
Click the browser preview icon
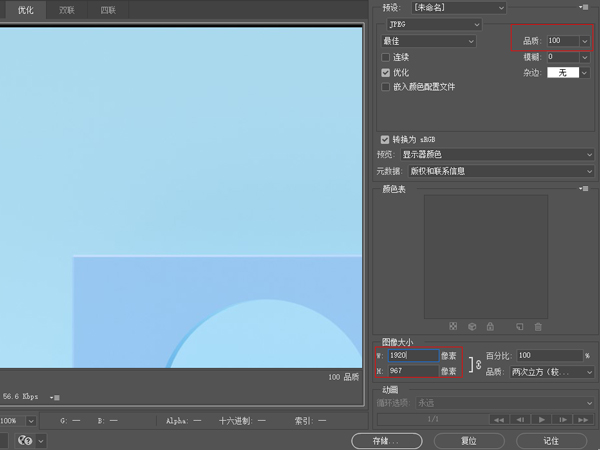pos(25,440)
